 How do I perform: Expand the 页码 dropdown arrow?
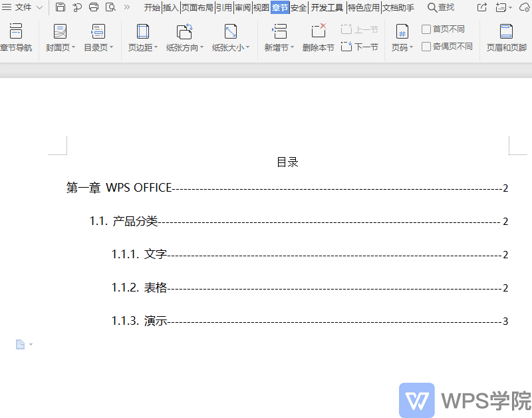(x=411, y=47)
